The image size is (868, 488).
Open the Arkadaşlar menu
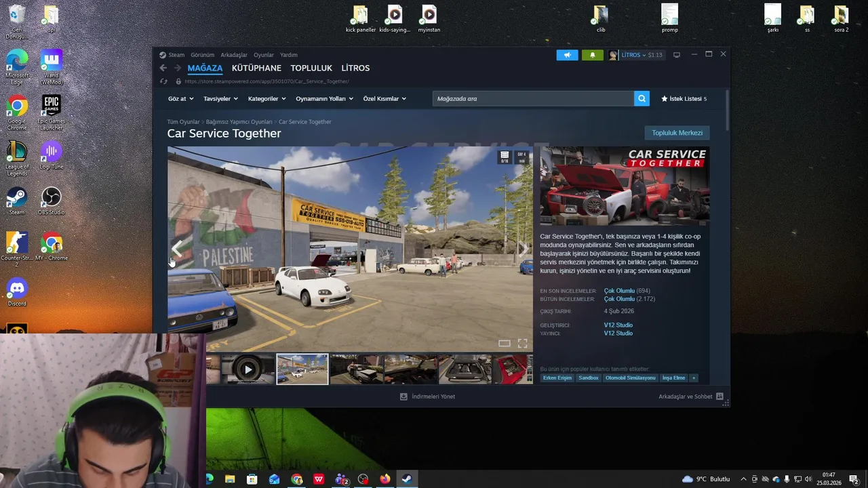[234, 55]
